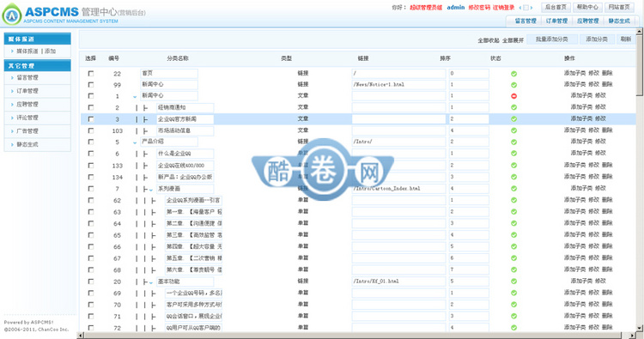Click 全部展开 to expand all categories
The height and width of the screenshot is (339, 644).
pos(513,40)
